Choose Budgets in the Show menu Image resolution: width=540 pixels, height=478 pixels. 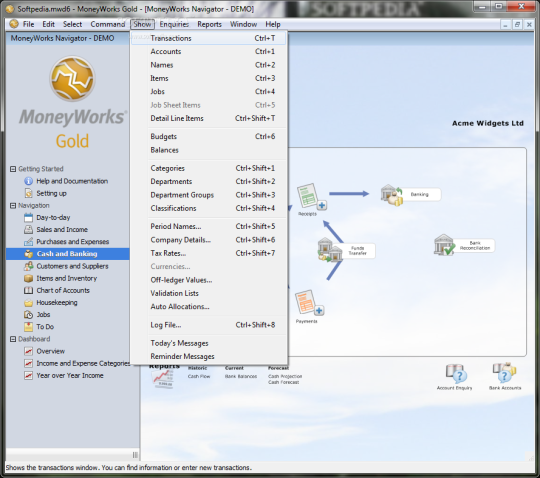(x=209, y=137)
